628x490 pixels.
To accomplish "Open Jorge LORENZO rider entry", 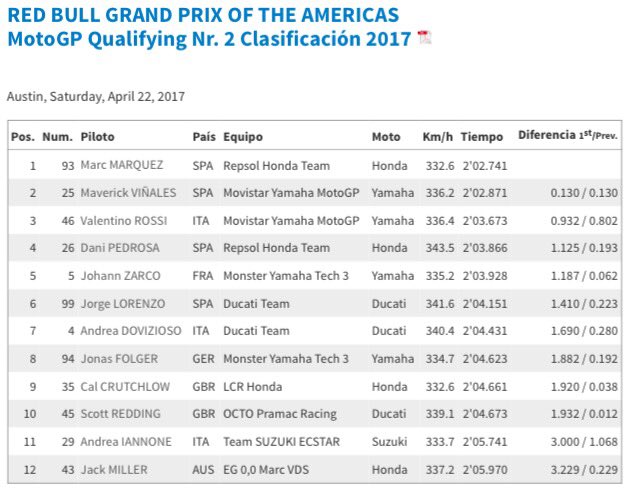I will [123, 304].
